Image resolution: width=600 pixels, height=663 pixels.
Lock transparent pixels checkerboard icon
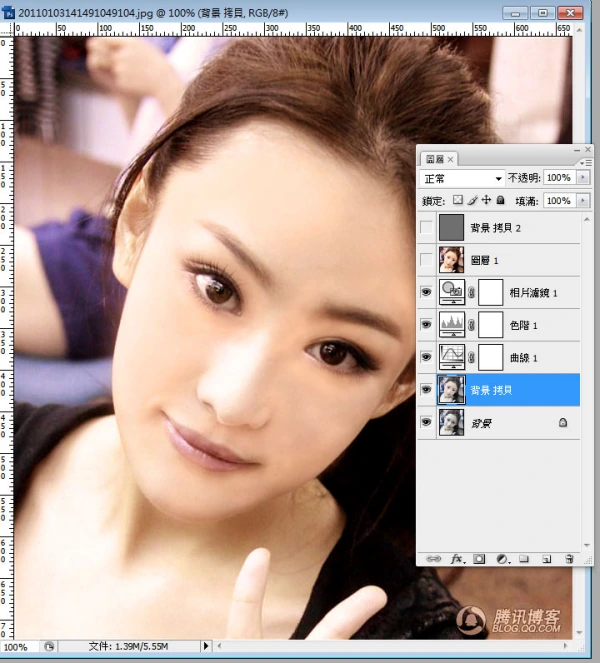point(458,200)
